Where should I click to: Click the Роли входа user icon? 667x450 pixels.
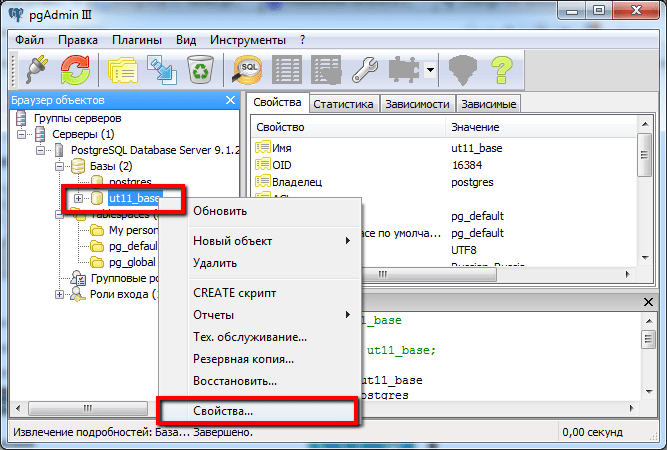(x=78, y=294)
